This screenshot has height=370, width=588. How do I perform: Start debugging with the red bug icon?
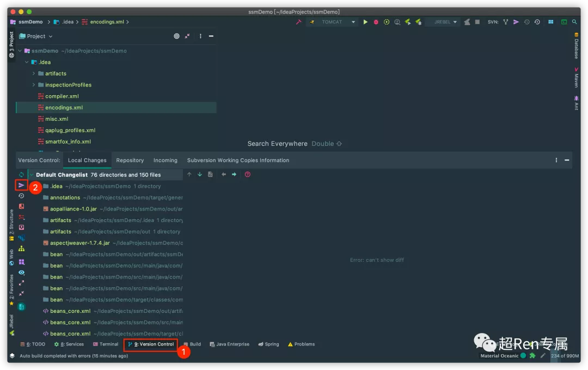pos(376,22)
